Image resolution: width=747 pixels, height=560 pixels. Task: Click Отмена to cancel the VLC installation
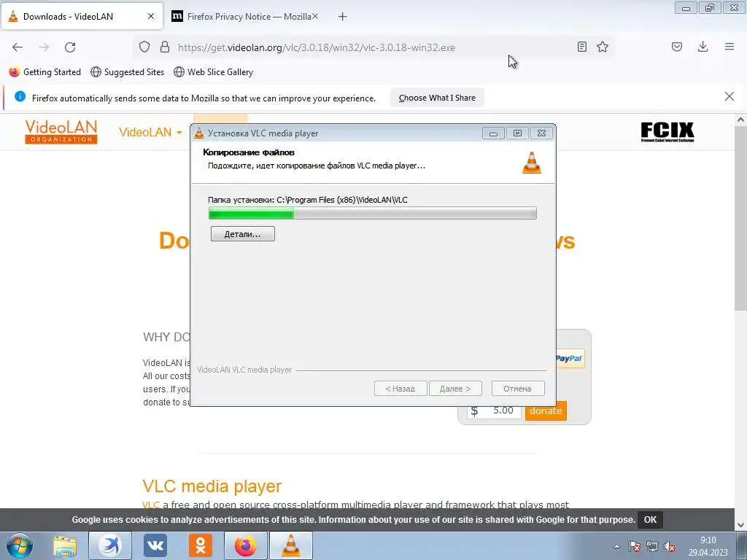(517, 389)
